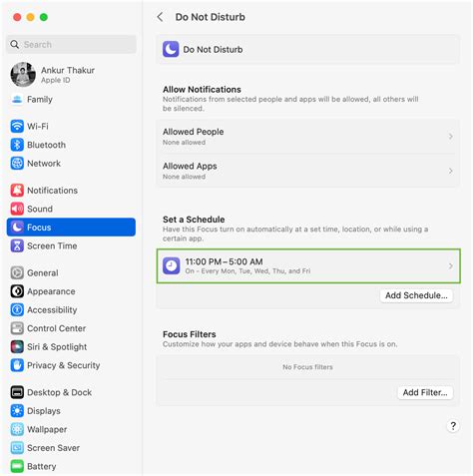
Task: Open Allowed People row
Action: click(308, 137)
